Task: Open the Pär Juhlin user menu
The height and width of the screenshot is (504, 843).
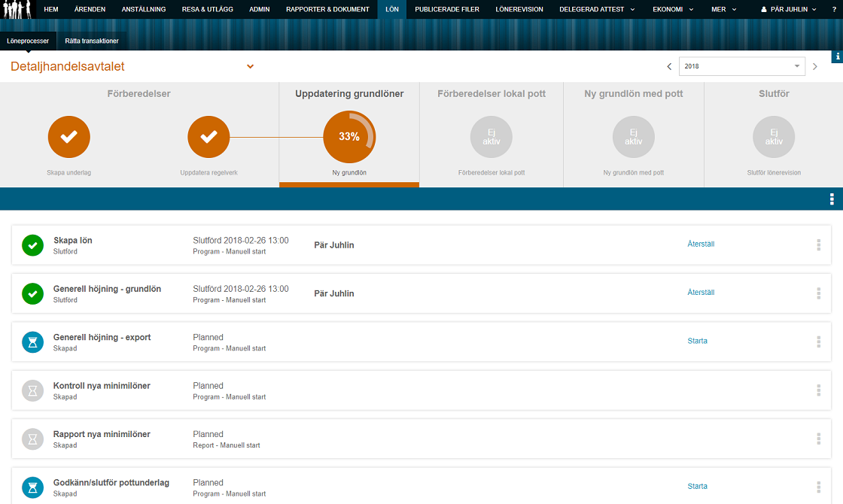Action: [789, 9]
